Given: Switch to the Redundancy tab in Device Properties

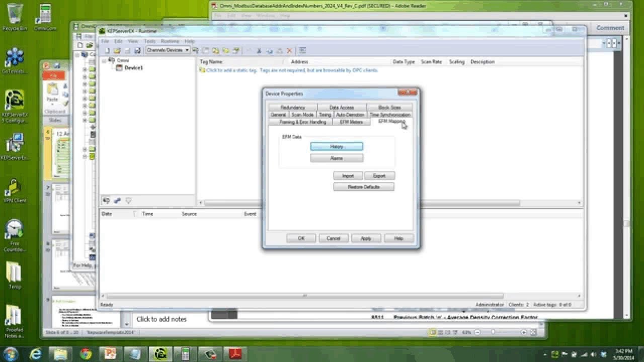Looking at the screenshot, I should coord(293,108).
